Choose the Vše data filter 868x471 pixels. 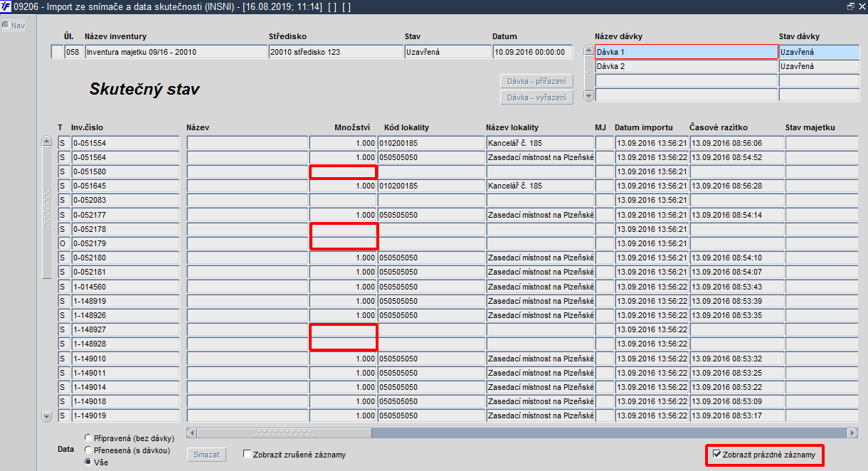point(88,462)
